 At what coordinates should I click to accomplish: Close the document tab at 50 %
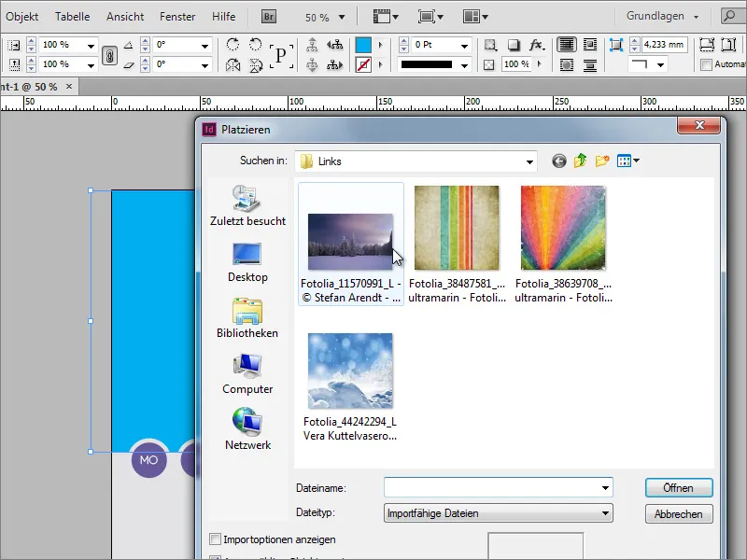69,86
